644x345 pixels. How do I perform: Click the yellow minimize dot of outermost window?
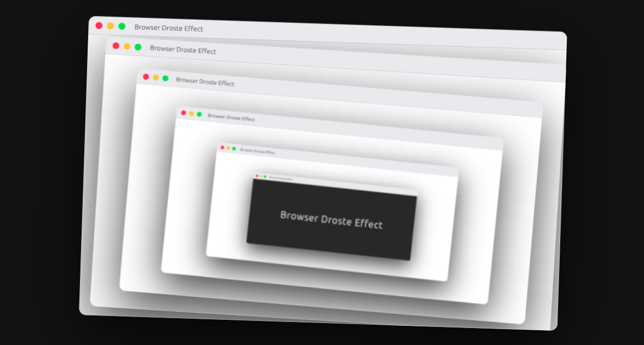pyautogui.click(x=111, y=26)
